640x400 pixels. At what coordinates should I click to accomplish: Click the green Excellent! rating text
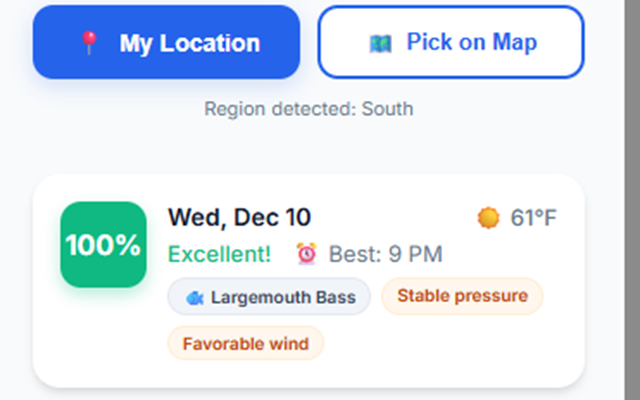coord(219,254)
